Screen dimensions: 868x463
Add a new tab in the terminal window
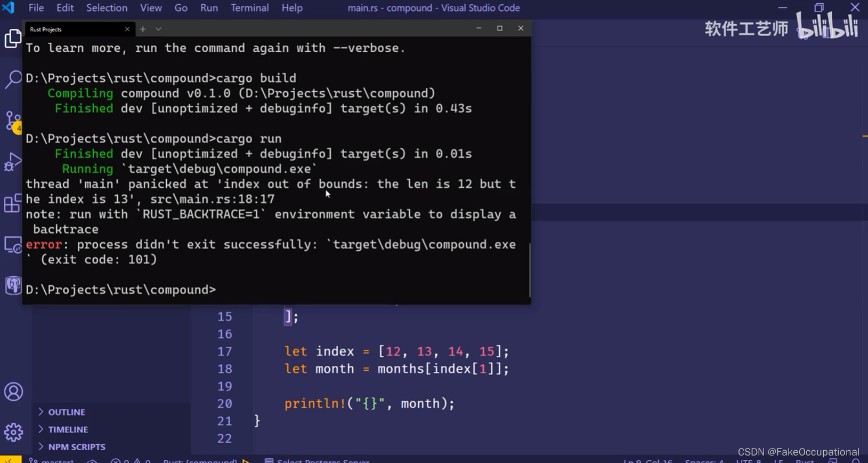click(x=143, y=29)
